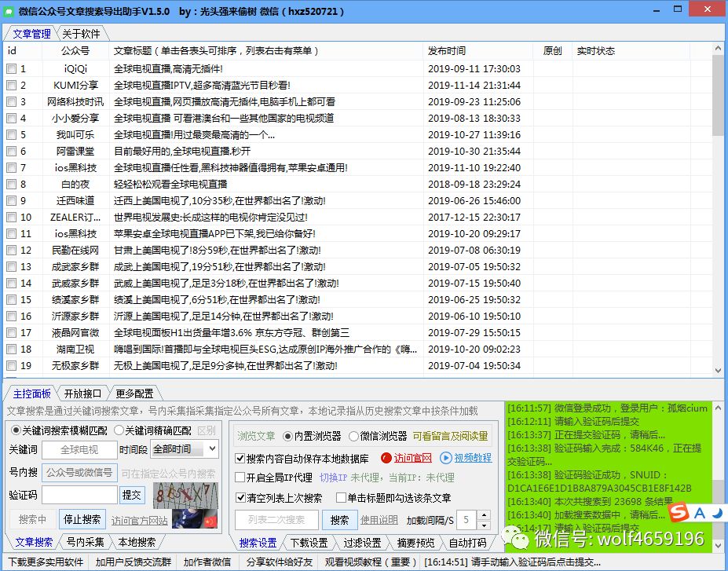Click 分享软件给好友 in status bar
This screenshot has width=728, height=571.
coord(280,562)
